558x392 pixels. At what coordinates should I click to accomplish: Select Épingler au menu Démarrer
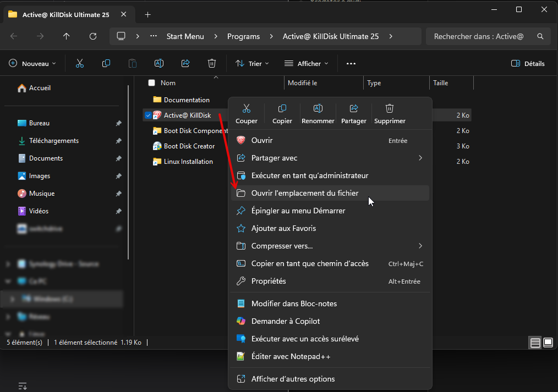(330, 211)
